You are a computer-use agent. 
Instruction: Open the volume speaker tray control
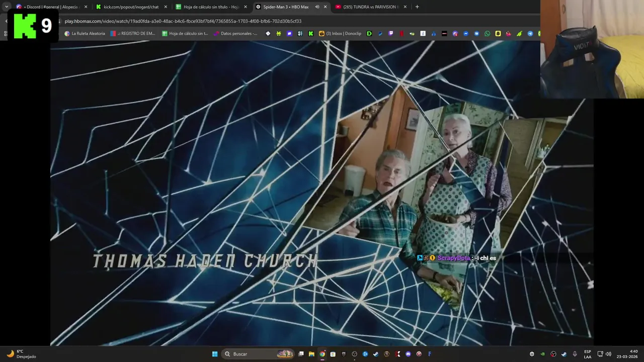608,354
